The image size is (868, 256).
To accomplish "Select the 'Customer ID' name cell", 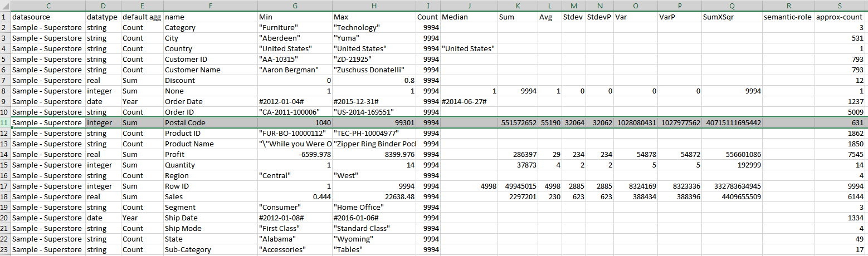I will [210, 59].
